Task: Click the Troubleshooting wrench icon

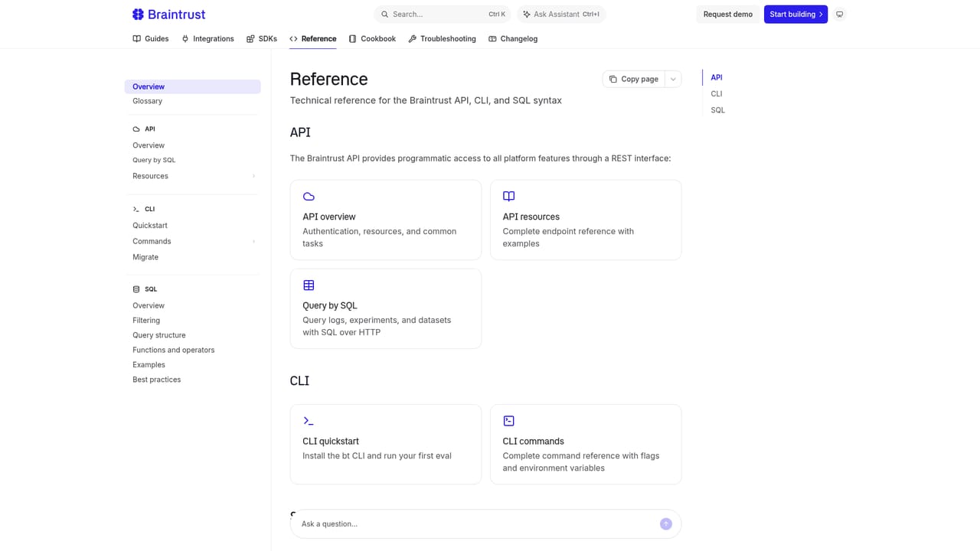Action: [412, 39]
